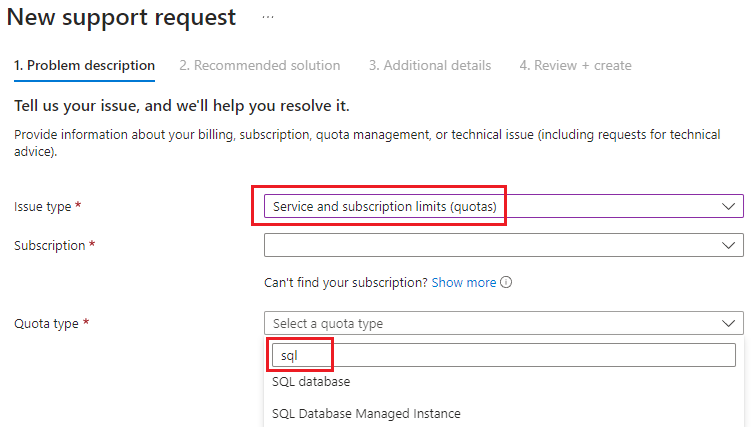This screenshot has height=427, width=752.
Task: Open the empty Subscription combo box
Action: point(504,246)
